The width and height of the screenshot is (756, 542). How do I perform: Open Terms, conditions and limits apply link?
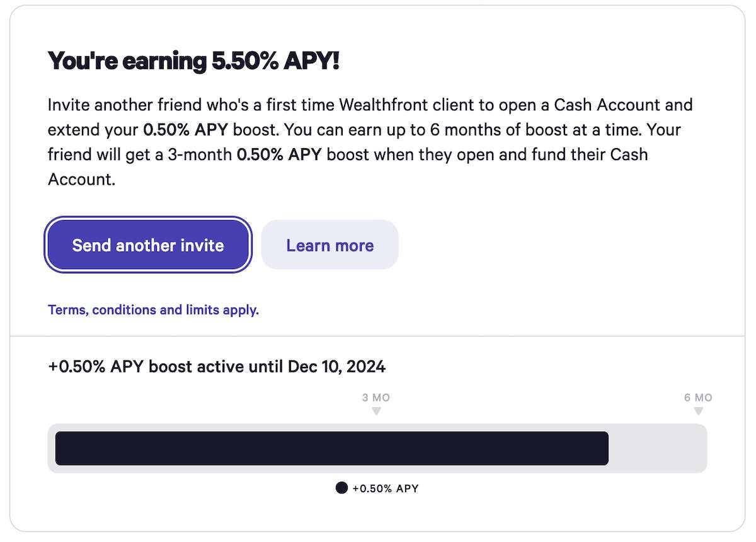click(x=153, y=310)
